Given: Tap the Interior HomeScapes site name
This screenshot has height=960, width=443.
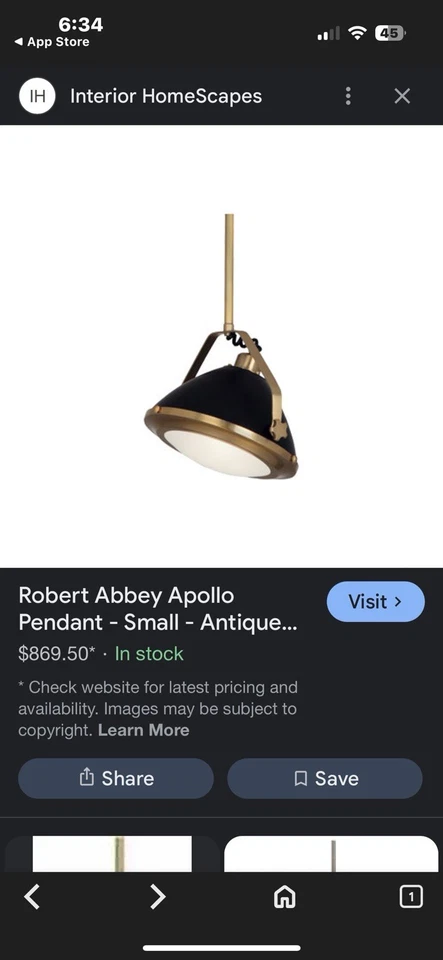Looking at the screenshot, I should click(x=166, y=96).
